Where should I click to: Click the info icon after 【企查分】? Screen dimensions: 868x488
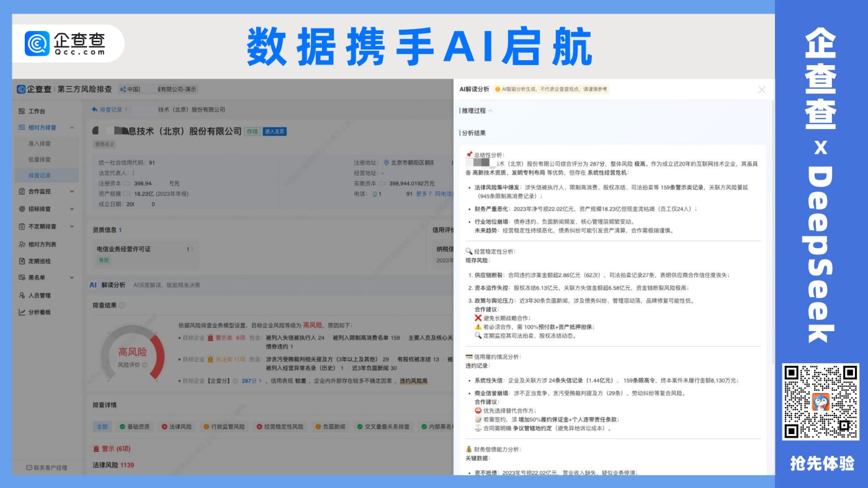[x=235, y=381]
